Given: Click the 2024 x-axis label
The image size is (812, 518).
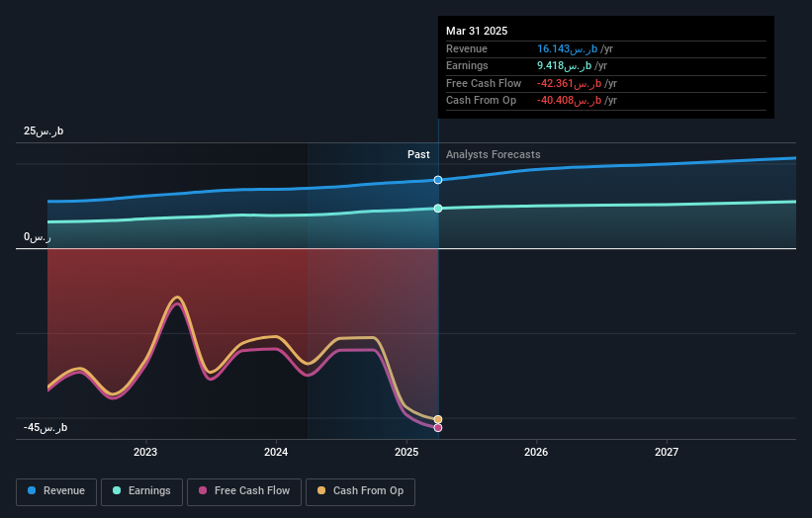Looking at the screenshot, I should (x=276, y=453).
